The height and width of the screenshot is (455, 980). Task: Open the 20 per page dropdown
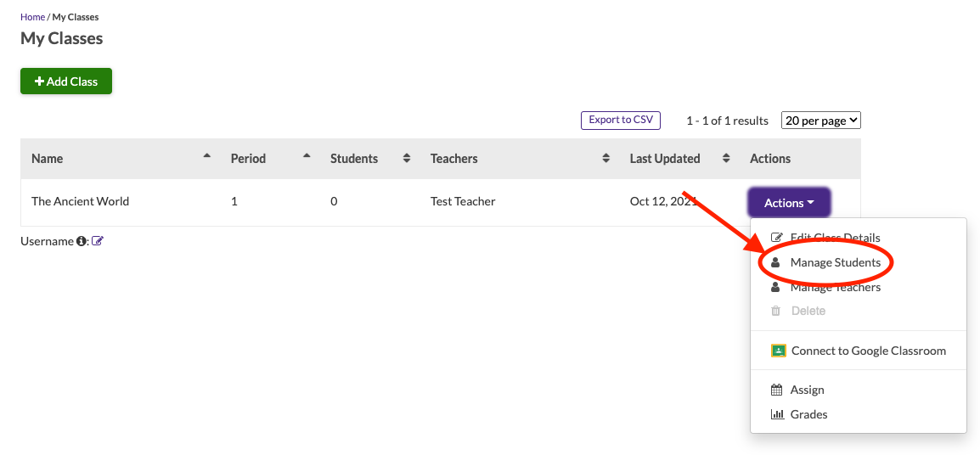tap(820, 121)
